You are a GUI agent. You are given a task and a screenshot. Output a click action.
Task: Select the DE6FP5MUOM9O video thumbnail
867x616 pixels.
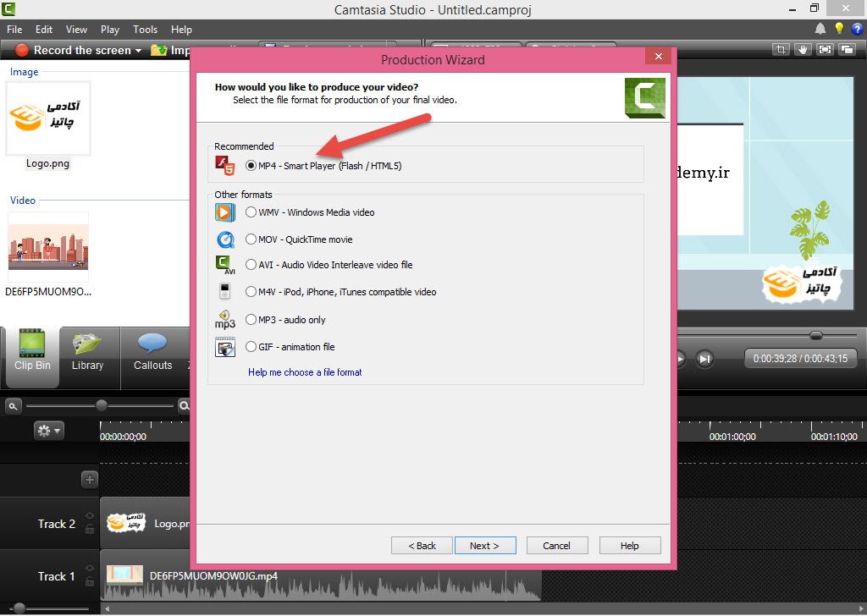click(48, 246)
